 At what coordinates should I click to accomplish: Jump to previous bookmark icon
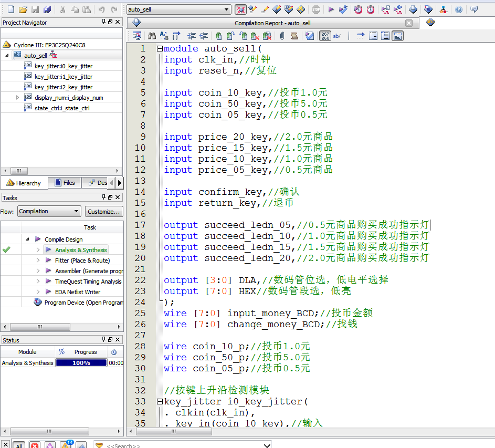tap(243, 36)
